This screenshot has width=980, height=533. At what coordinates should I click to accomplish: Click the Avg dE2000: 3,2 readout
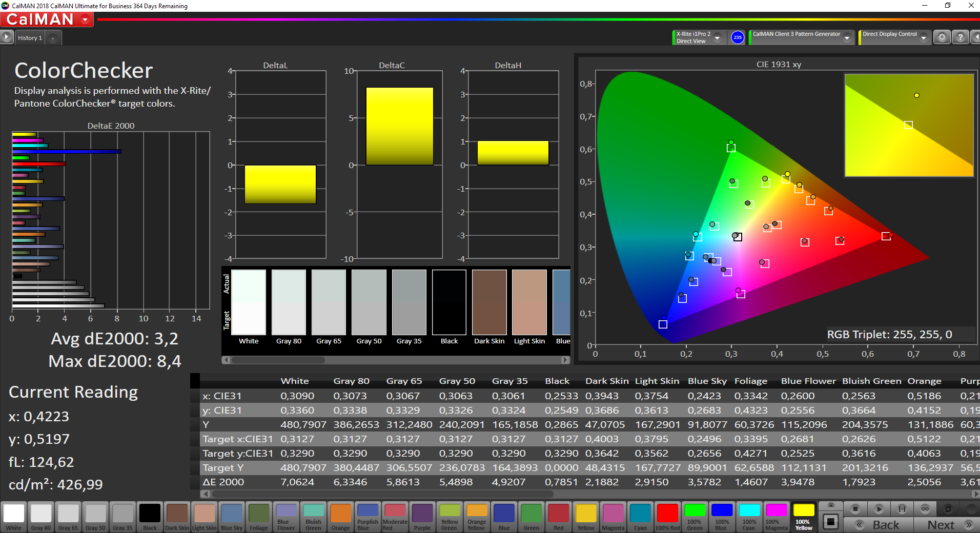point(115,339)
